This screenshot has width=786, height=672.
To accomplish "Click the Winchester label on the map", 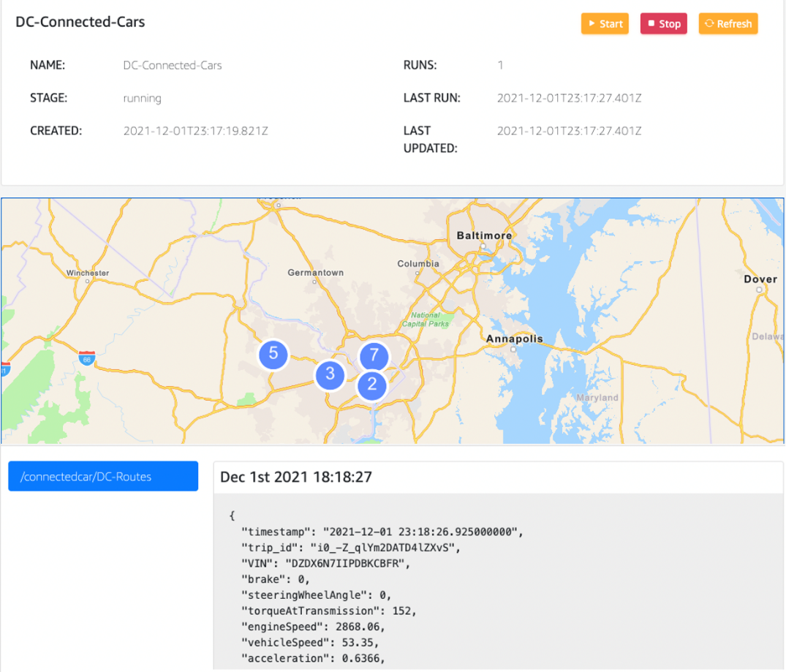I will [88, 273].
